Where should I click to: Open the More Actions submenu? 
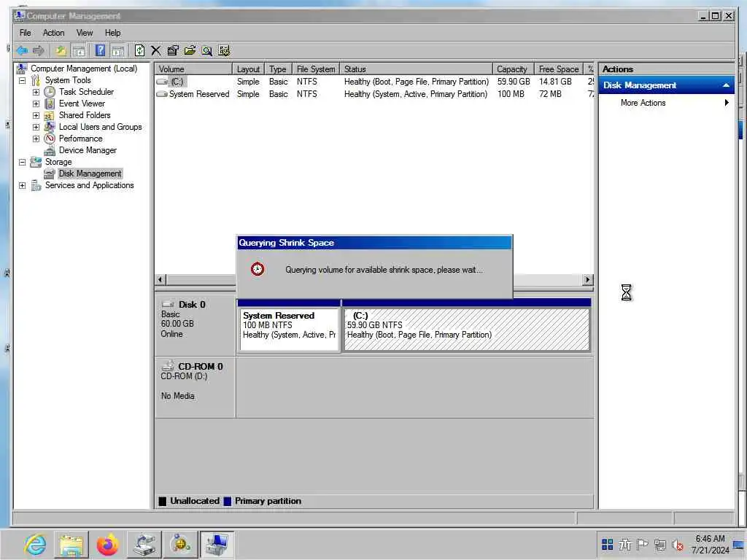click(666, 102)
